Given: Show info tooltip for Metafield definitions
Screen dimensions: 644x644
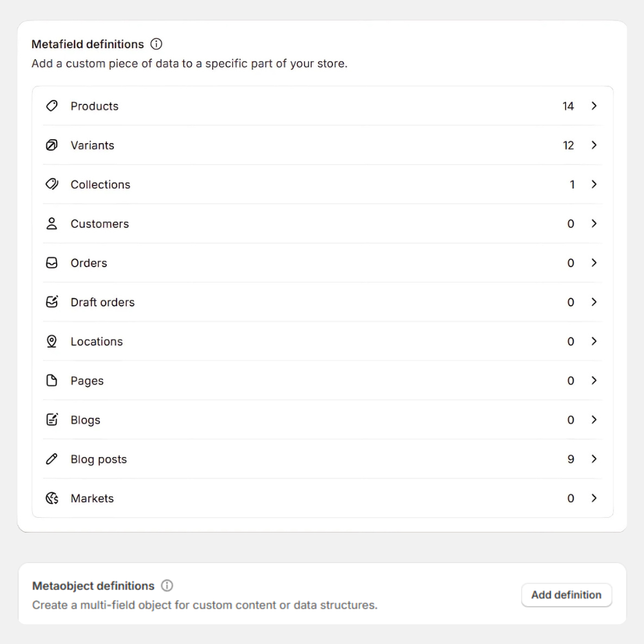Looking at the screenshot, I should (156, 44).
